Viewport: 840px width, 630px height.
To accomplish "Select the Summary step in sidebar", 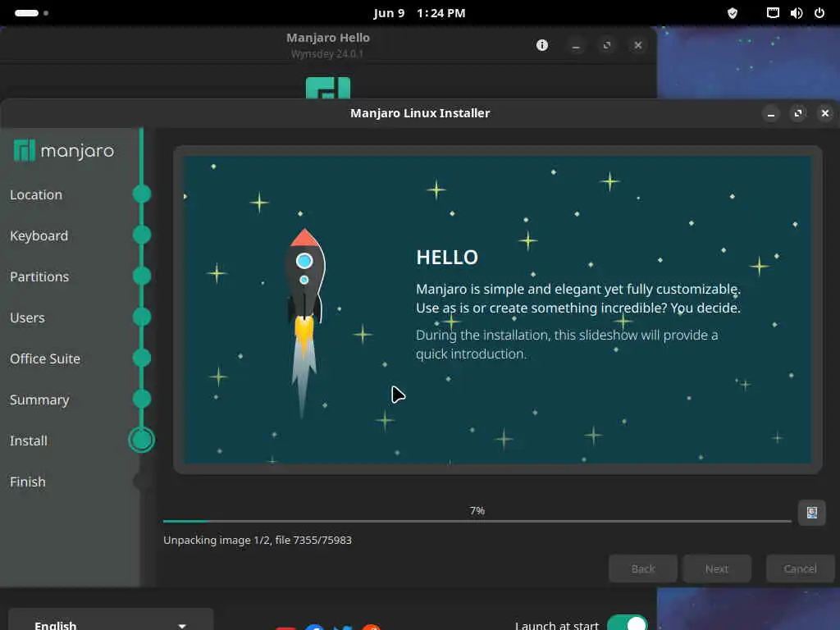I will click(39, 400).
